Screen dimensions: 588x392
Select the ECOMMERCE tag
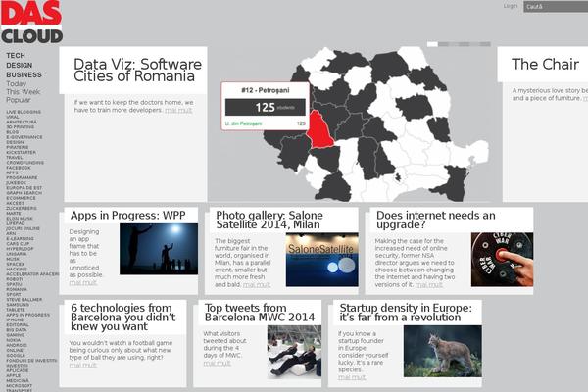[x=21, y=198]
